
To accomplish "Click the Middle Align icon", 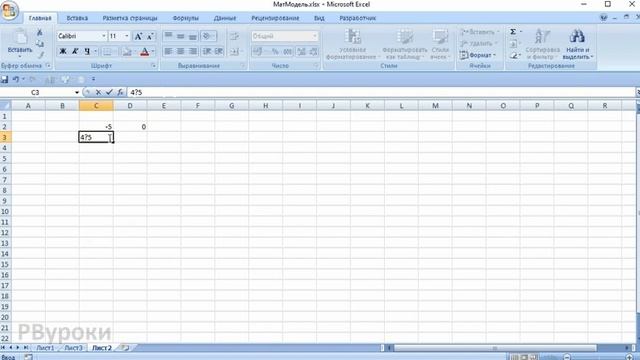I will click(x=180, y=36).
